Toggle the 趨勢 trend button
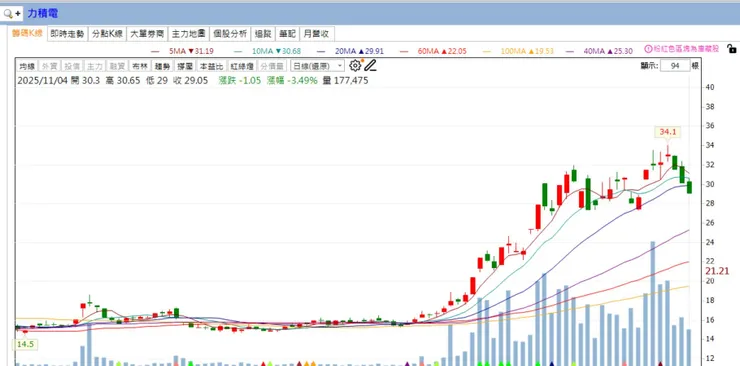 162,66
